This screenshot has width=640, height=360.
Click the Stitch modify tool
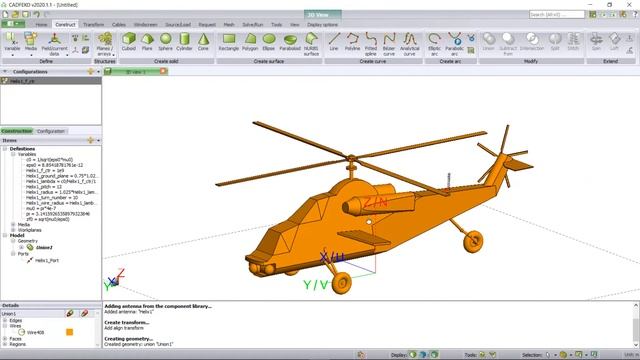coord(573,42)
